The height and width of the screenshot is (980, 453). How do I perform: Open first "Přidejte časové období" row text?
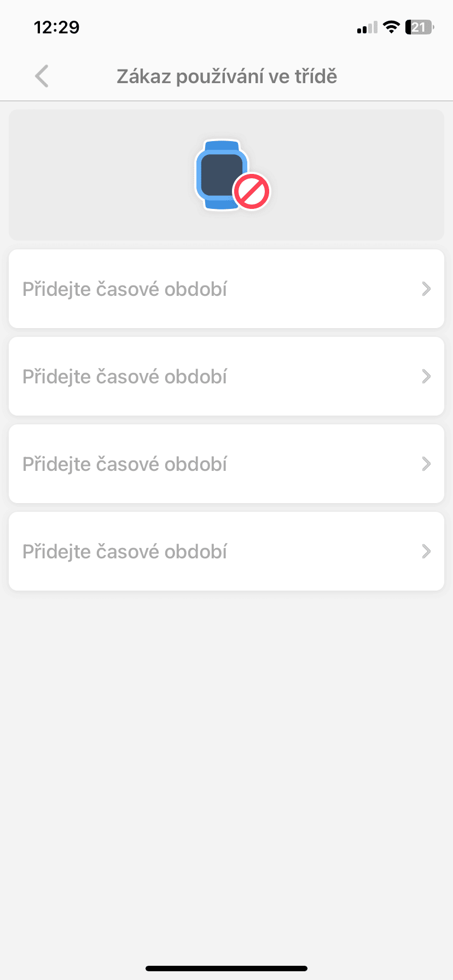coord(125,289)
